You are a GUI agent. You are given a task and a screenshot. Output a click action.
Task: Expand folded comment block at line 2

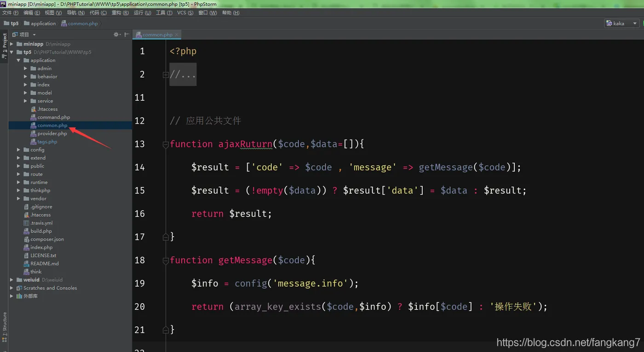[x=166, y=75]
